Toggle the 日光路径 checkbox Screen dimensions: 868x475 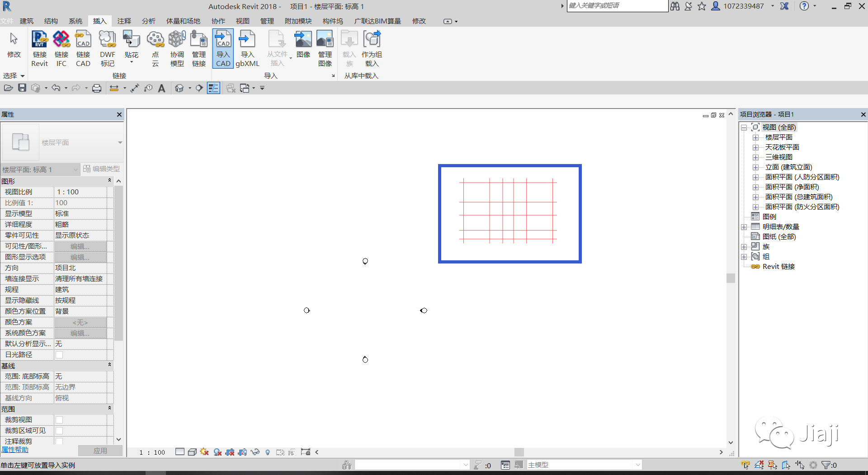coord(59,355)
